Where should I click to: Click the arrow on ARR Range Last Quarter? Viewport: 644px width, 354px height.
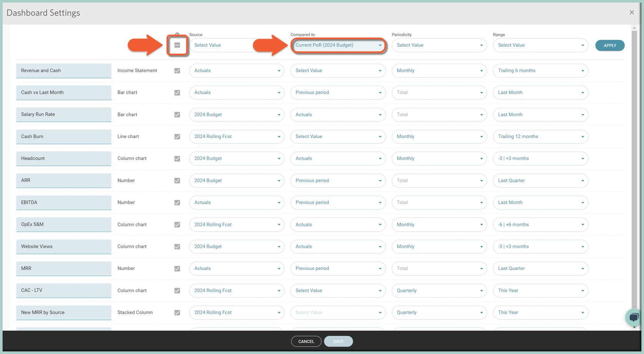582,181
